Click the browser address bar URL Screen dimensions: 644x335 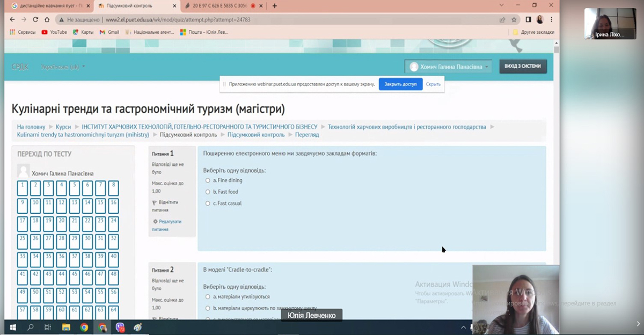point(178,19)
